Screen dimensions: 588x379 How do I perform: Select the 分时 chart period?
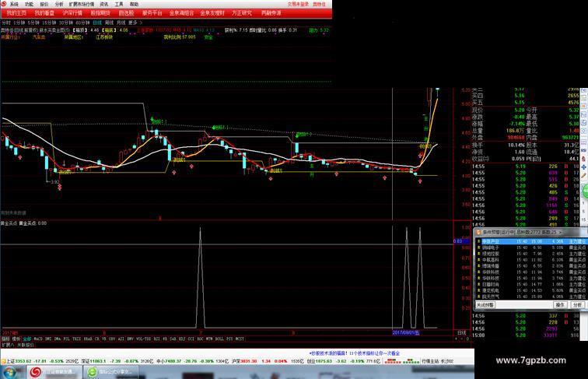pos(6,23)
